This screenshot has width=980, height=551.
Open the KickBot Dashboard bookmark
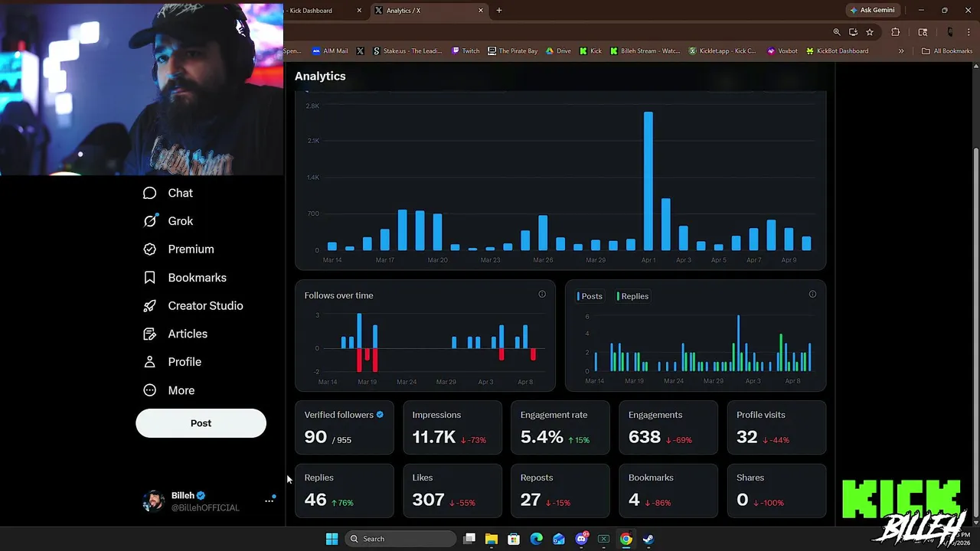[x=837, y=51]
